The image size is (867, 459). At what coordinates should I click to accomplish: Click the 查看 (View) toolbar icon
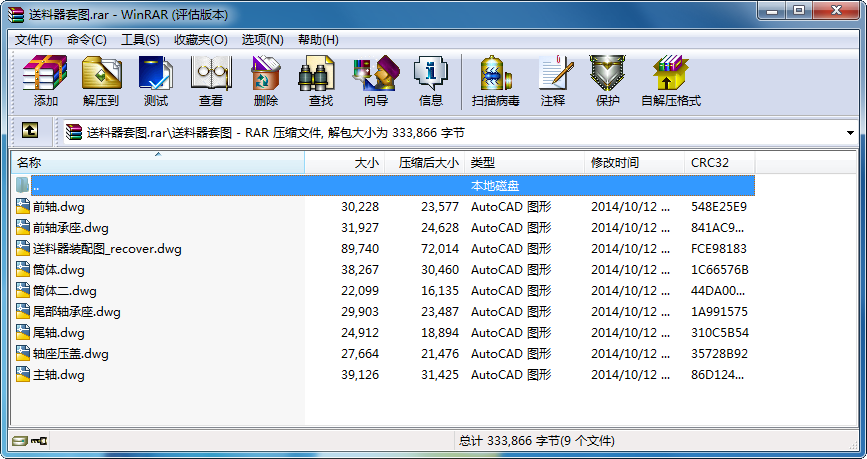tap(211, 73)
